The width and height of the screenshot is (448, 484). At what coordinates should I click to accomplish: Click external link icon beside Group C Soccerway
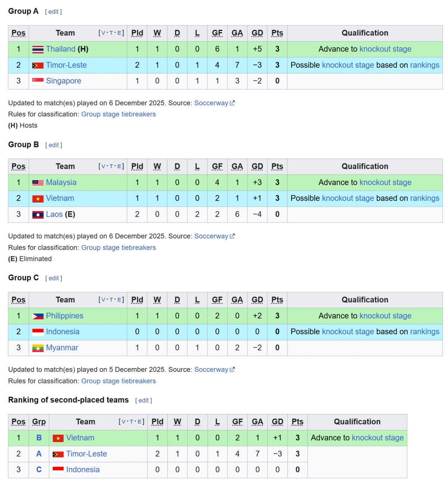coord(232,369)
